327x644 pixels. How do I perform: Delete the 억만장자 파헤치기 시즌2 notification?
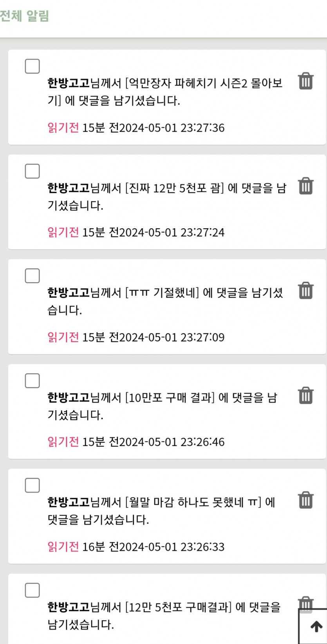point(305,81)
